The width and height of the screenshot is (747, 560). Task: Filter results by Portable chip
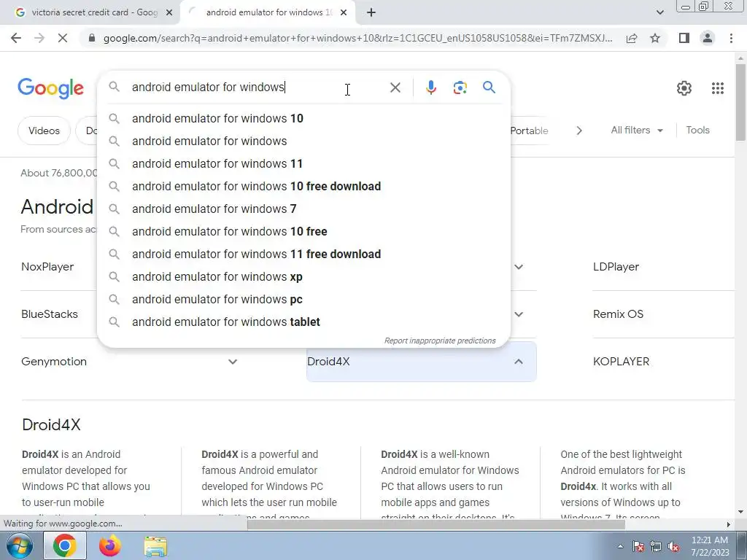530,131
